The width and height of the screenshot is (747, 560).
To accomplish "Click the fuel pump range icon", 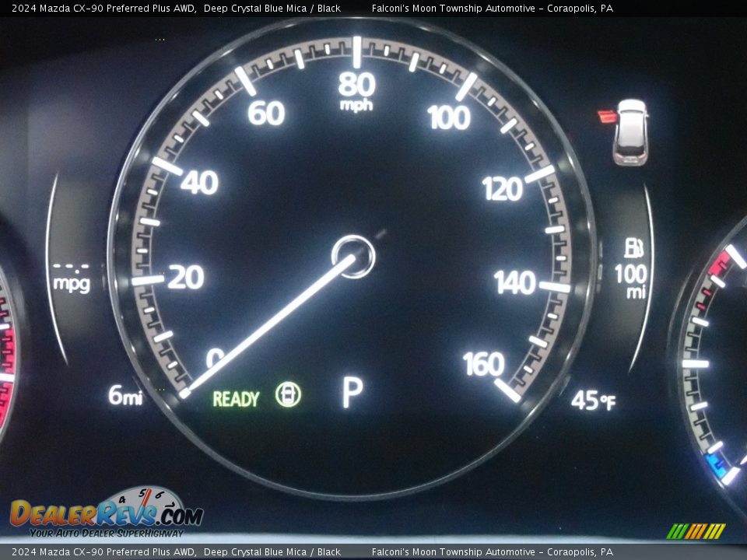I will tap(633, 247).
